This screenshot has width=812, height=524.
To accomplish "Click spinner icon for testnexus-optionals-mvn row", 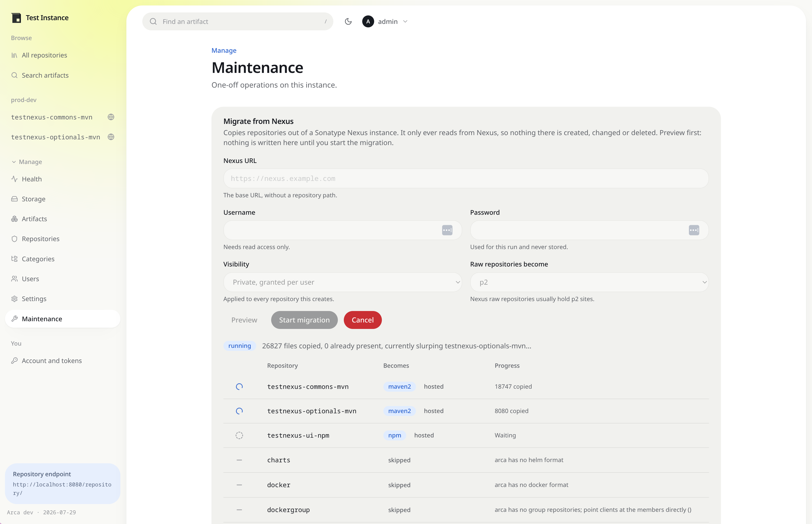I will click(240, 411).
